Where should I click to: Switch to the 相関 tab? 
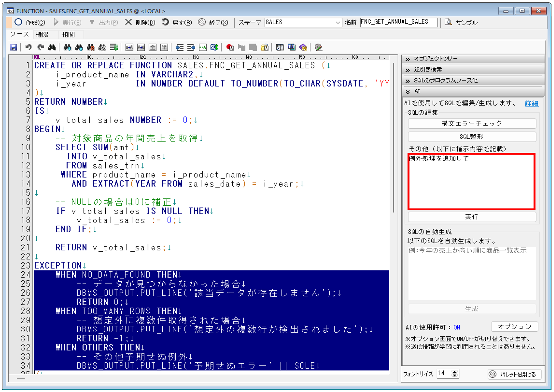click(x=68, y=35)
